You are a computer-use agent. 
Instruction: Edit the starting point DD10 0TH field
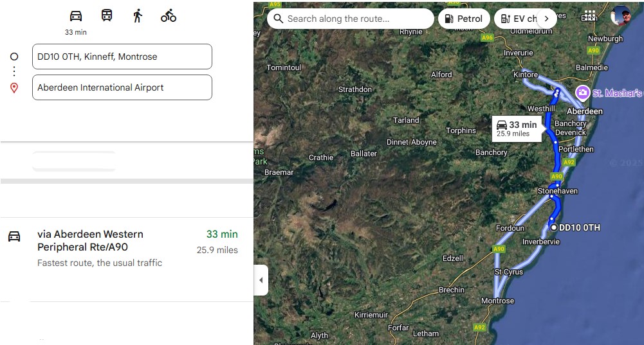tap(122, 57)
